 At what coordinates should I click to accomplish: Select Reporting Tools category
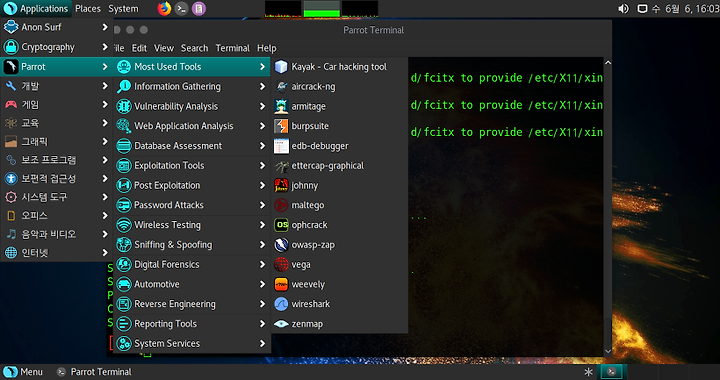click(192, 324)
